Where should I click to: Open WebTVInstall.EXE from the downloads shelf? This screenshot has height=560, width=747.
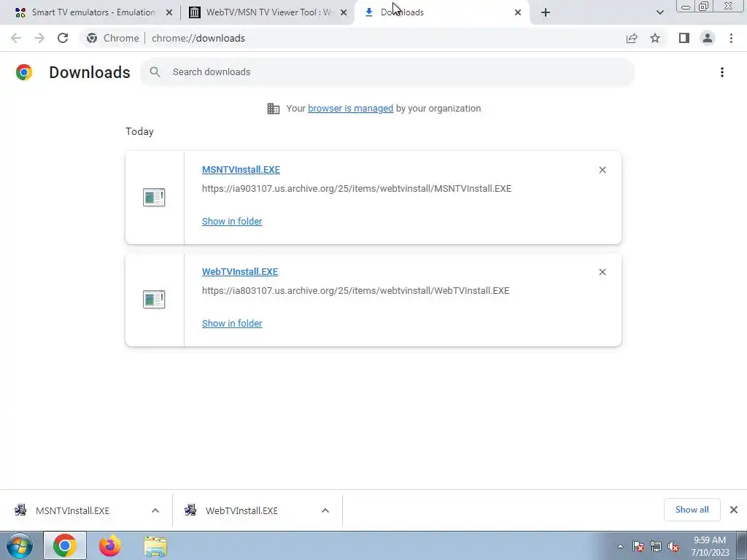click(x=241, y=510)
